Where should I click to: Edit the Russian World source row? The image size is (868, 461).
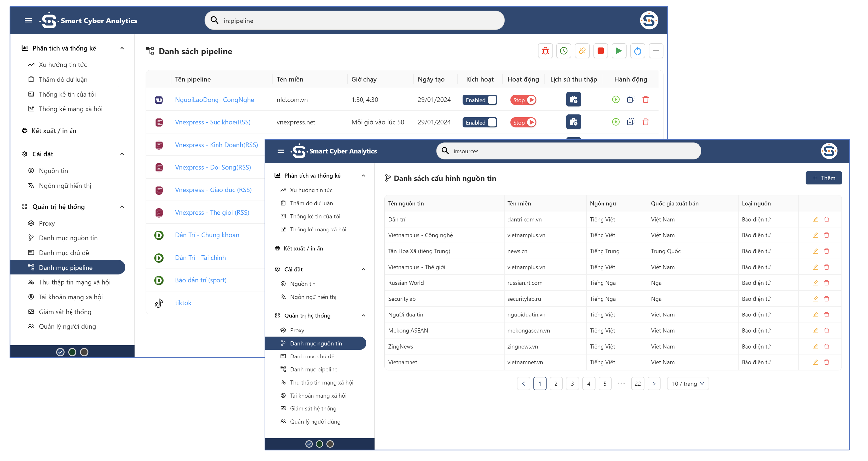(815, 283)
